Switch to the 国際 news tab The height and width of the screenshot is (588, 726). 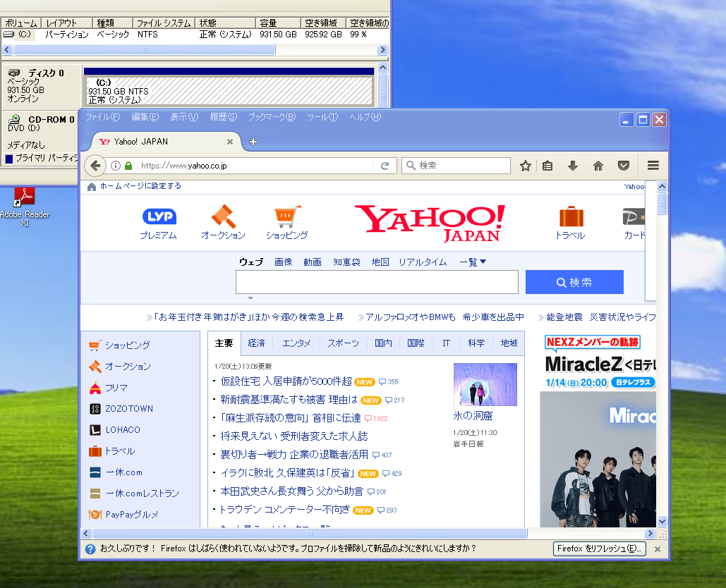coord(416,343)
